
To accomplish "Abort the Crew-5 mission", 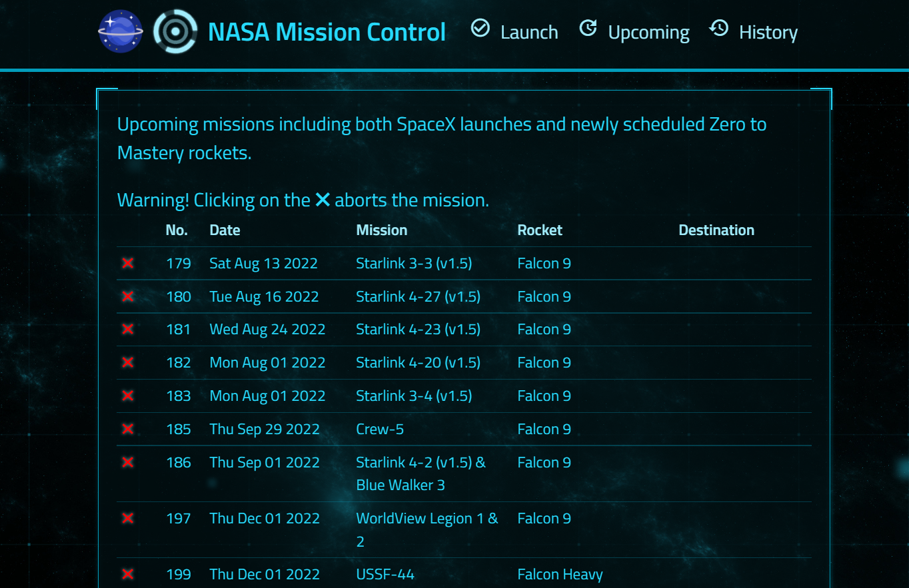I will 127,429.
